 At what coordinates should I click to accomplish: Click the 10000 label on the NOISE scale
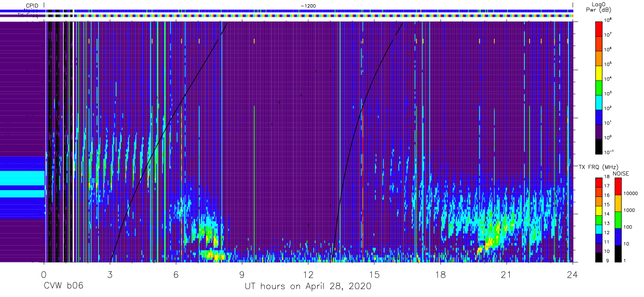point(631,194)
